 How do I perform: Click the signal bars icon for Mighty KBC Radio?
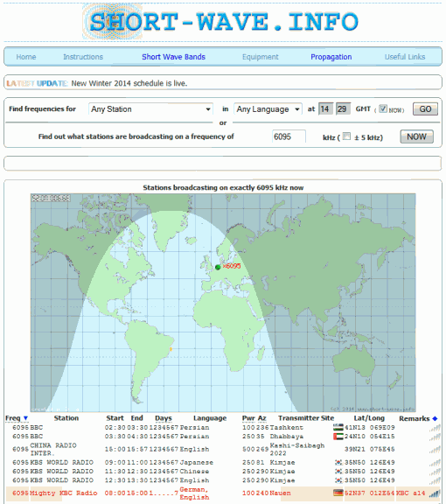coord(435,493)
